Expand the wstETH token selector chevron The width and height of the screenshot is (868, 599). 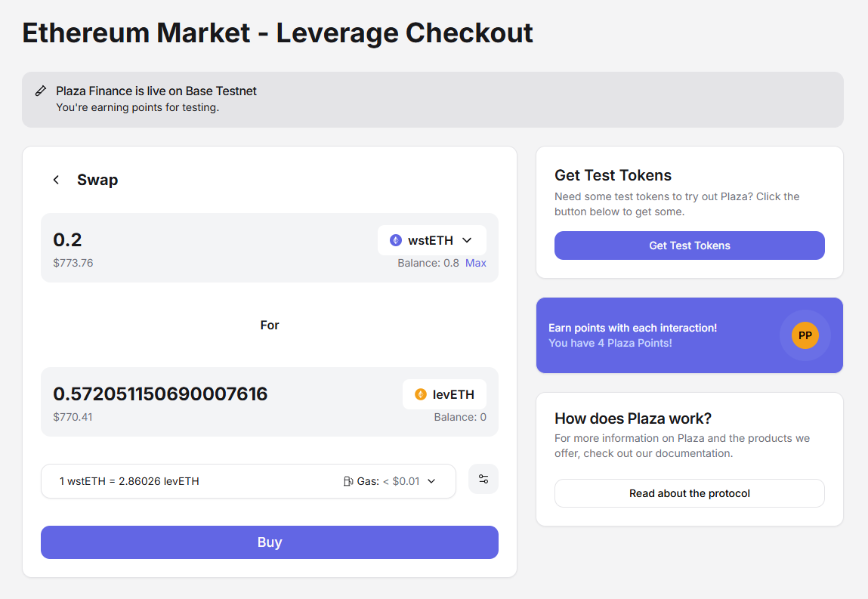click(x=467, y=240)
